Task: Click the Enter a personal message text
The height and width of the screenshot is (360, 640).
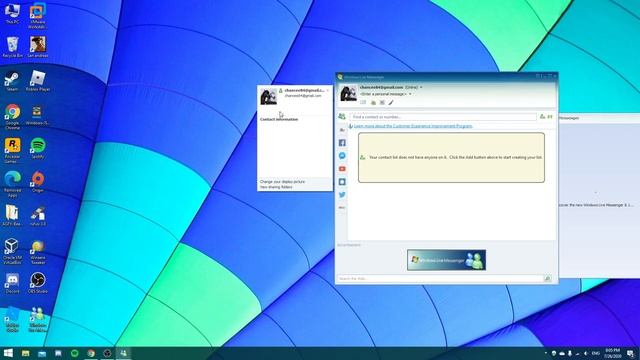Action: pos(383,94)
